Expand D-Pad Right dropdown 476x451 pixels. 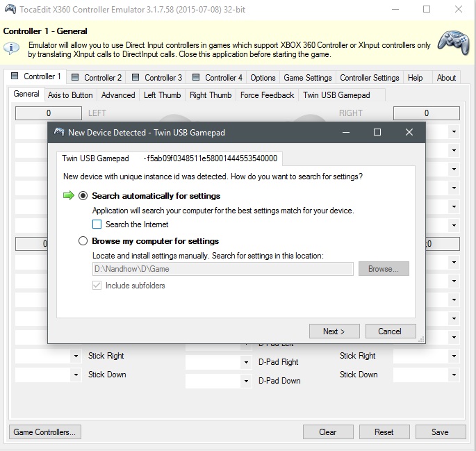(x=246, y=362)
